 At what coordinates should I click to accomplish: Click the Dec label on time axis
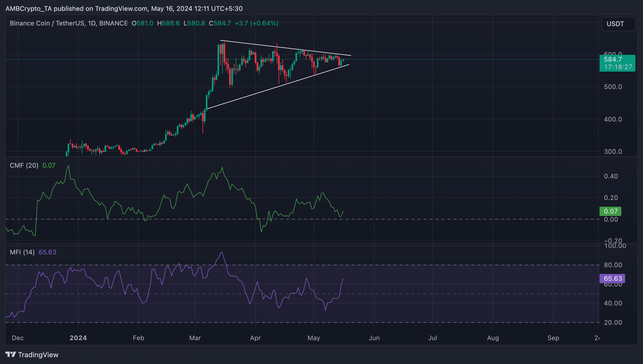18,338
